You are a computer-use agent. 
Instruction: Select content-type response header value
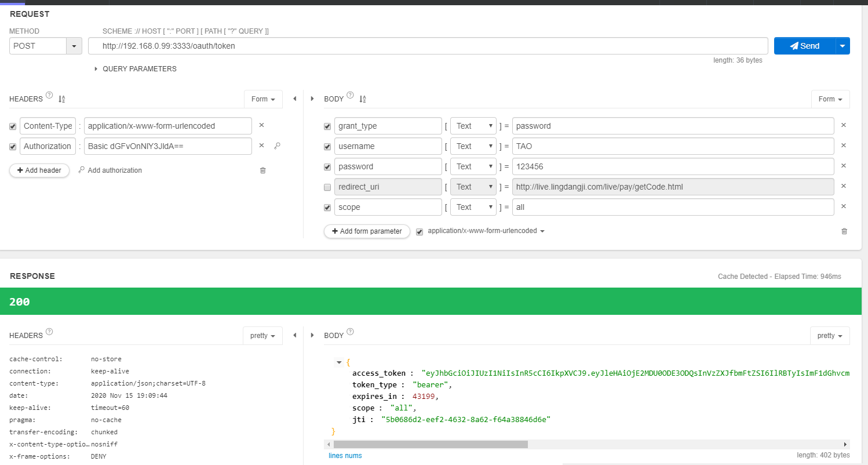pos(148,383)
